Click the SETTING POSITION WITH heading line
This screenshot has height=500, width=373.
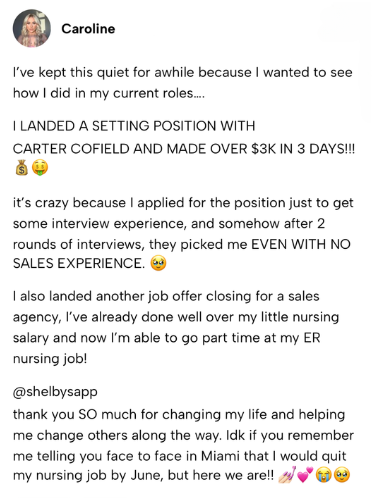pyautogui.click(x=134, y=126)
